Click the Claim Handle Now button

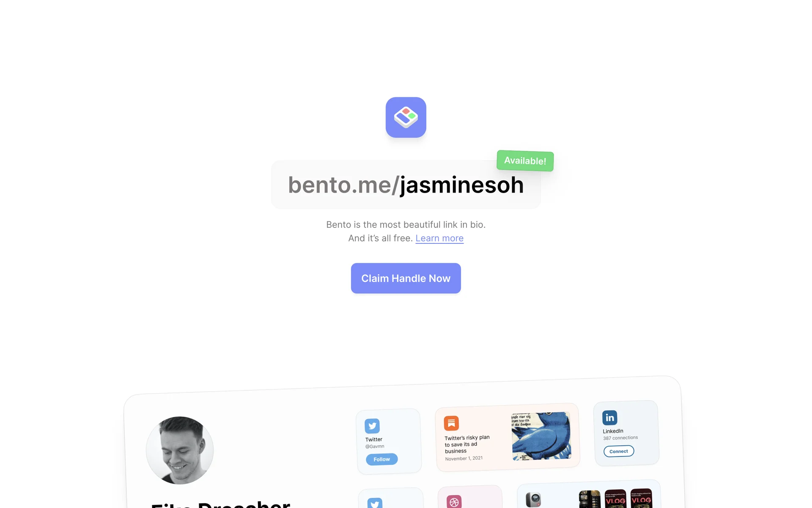coord(406,278)
